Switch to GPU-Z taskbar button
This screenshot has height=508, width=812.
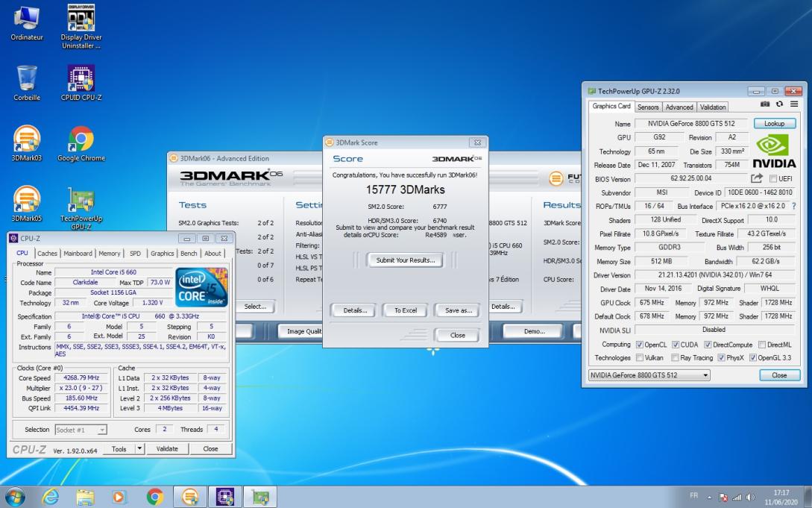pos(260,497)
